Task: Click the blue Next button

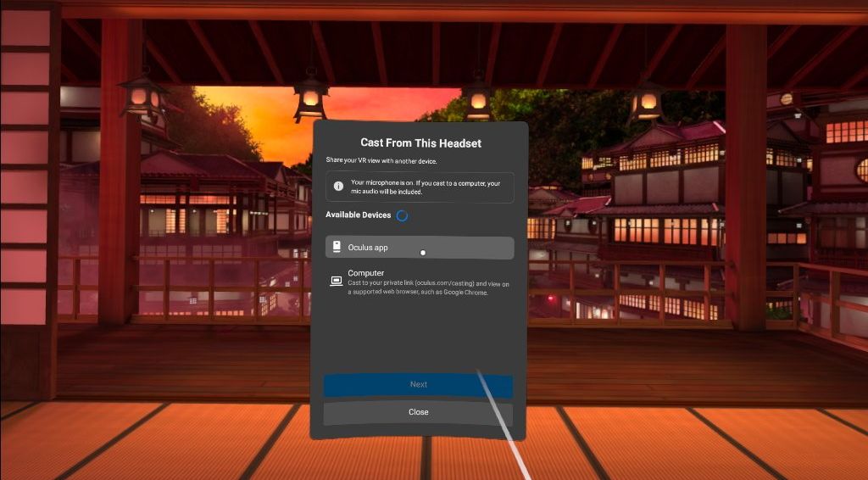Action: pyautogui.click(x=418, y=385)
